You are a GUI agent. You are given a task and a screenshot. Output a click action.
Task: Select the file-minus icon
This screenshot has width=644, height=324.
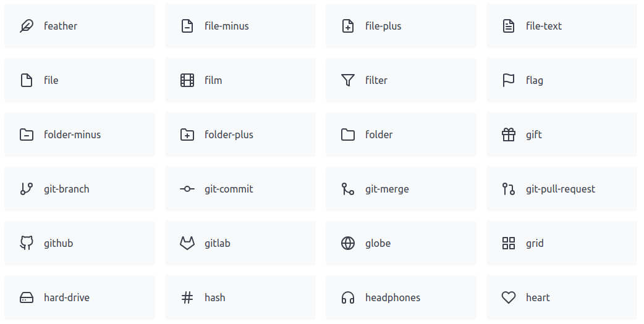187,26
